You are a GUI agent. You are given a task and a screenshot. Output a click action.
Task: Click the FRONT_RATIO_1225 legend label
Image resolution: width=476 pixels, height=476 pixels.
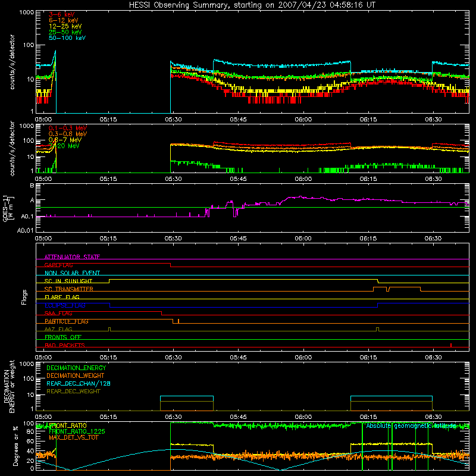pos(77,431)
